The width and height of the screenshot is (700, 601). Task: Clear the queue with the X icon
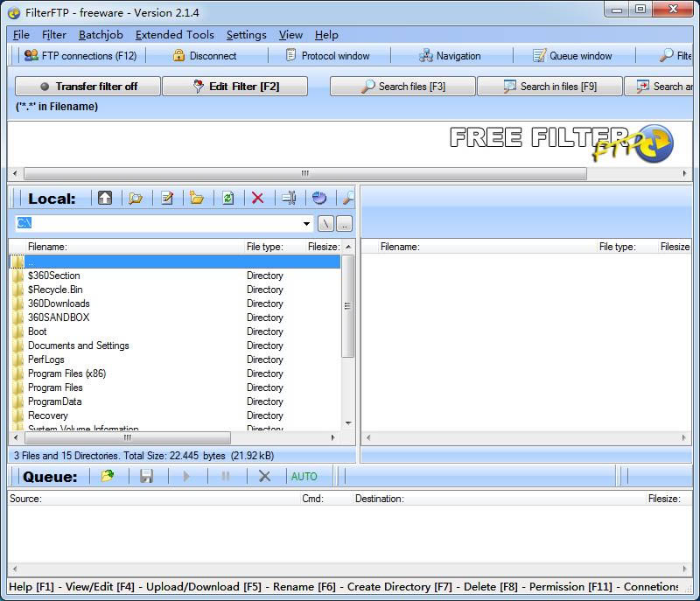pos(264,476)
